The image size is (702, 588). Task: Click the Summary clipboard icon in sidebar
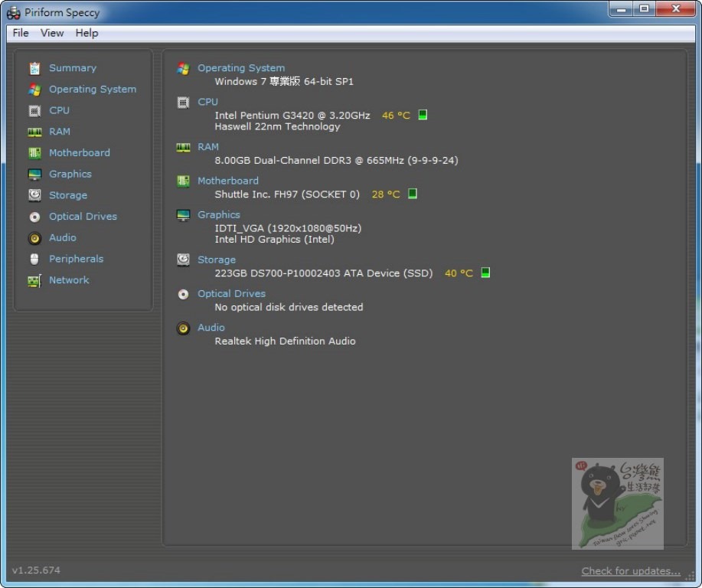point(34,68)
